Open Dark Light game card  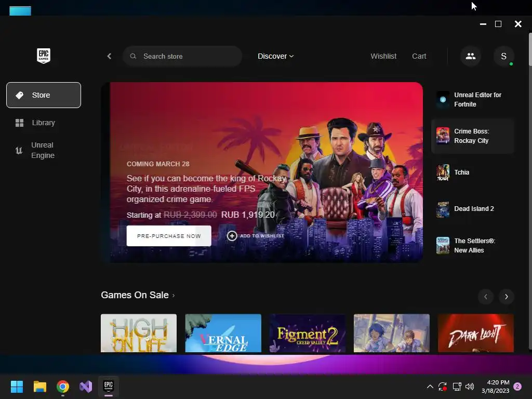(476, 333)
